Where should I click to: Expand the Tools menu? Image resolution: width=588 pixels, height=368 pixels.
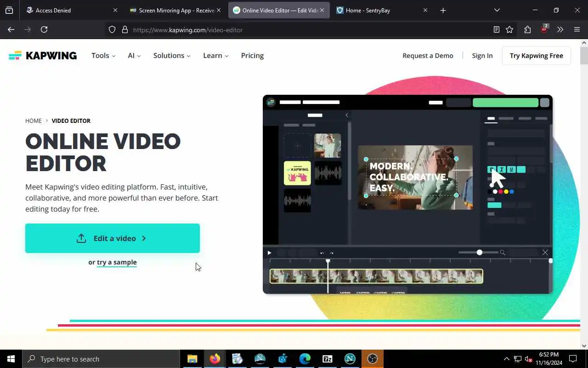[x=103, y=56]
